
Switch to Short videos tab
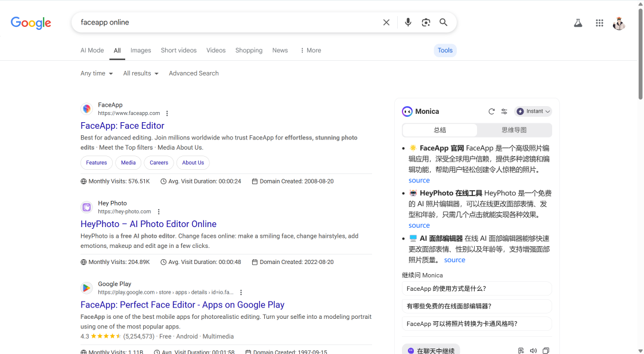(179, 50)
